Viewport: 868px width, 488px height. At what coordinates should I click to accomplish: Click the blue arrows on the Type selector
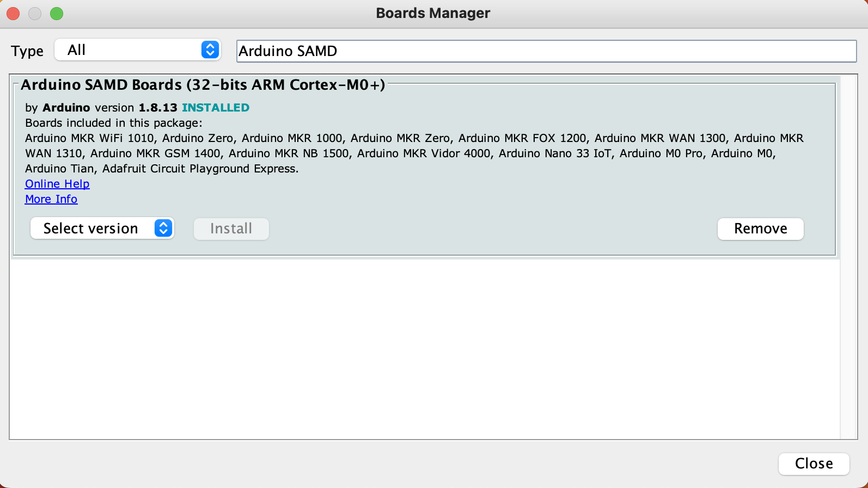[210, 50]
